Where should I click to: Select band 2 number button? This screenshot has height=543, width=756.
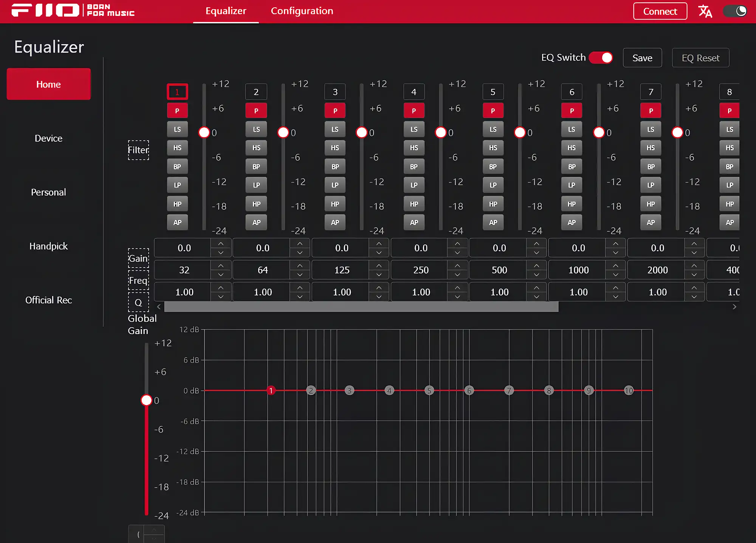pyautogui.click(x=256, y=92)
